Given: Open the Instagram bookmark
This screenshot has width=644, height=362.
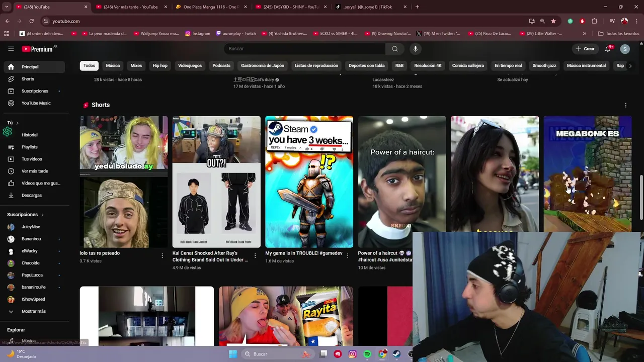Looking at the screenshot, I should (x=197, y=34).
